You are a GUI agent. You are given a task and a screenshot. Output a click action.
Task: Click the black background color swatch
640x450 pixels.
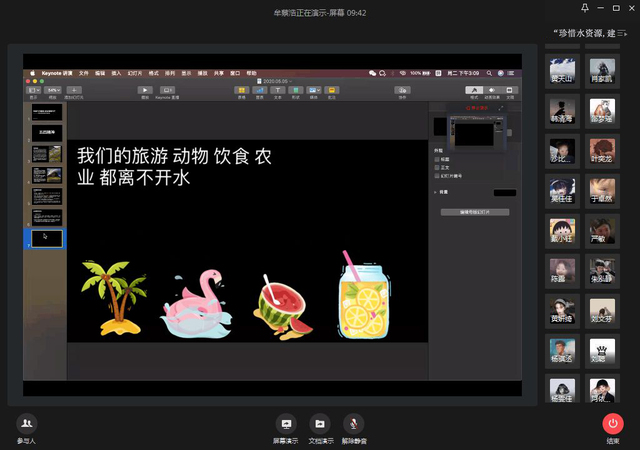[x=505, y=191]
